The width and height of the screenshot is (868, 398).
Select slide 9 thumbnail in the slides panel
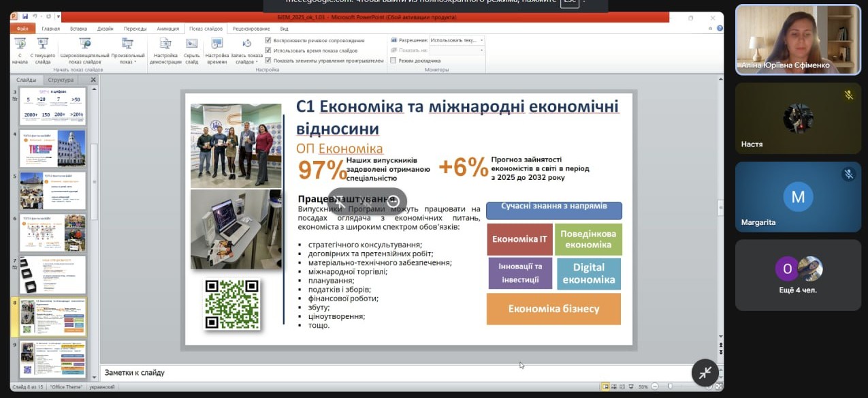pyautogui.click(x=53, y=359)
